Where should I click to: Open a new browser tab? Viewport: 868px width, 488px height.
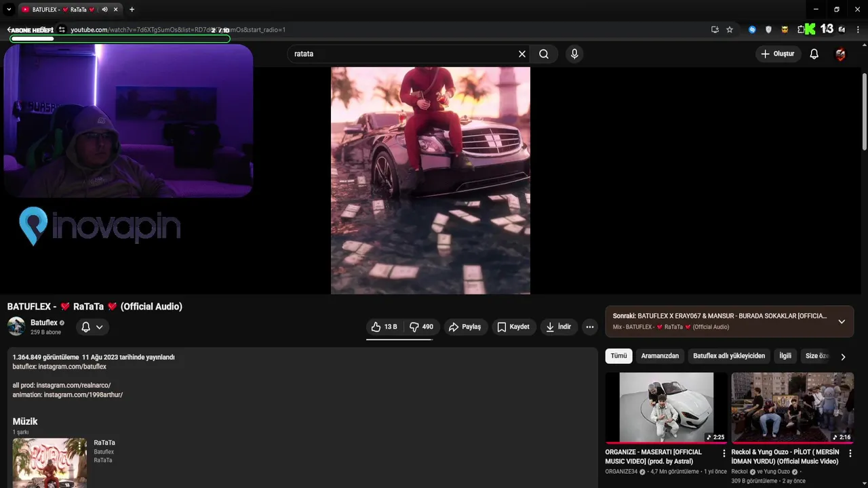(x=132, y=9)
